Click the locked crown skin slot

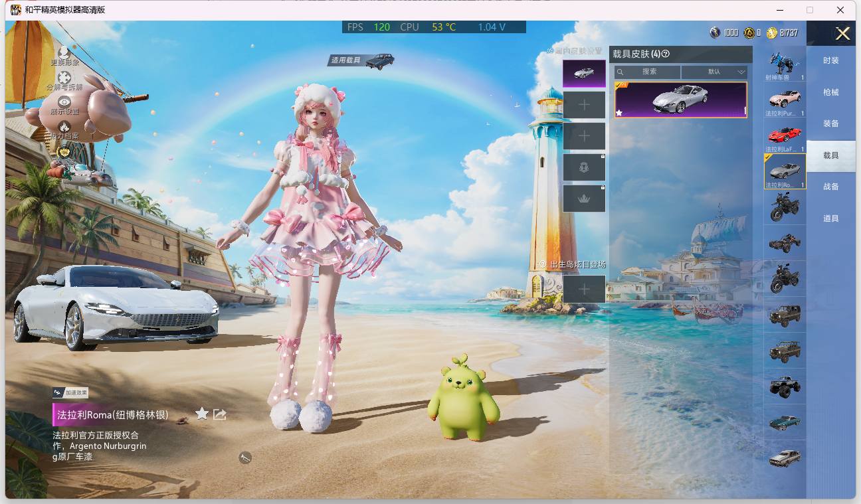[x=584, y=199]
